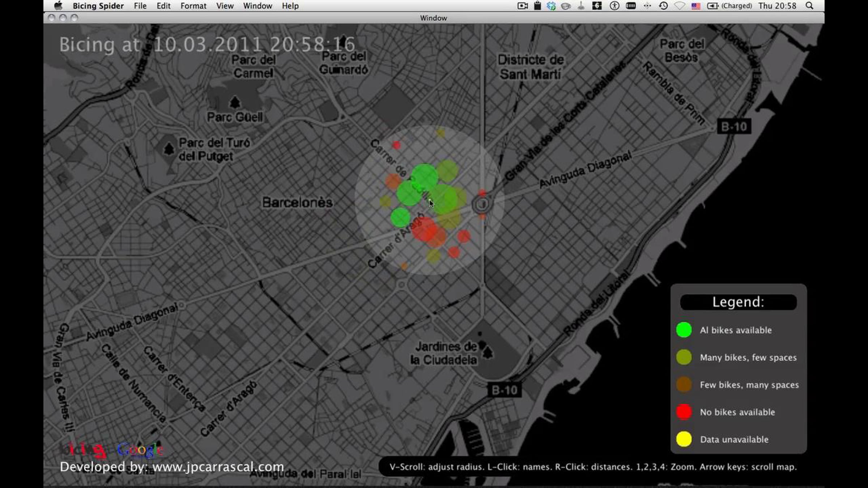Viewport: 868px width, 488px height.
Task: Click the window title bar labeled Window
Action: pyautogui.click(x=434, y=18)
